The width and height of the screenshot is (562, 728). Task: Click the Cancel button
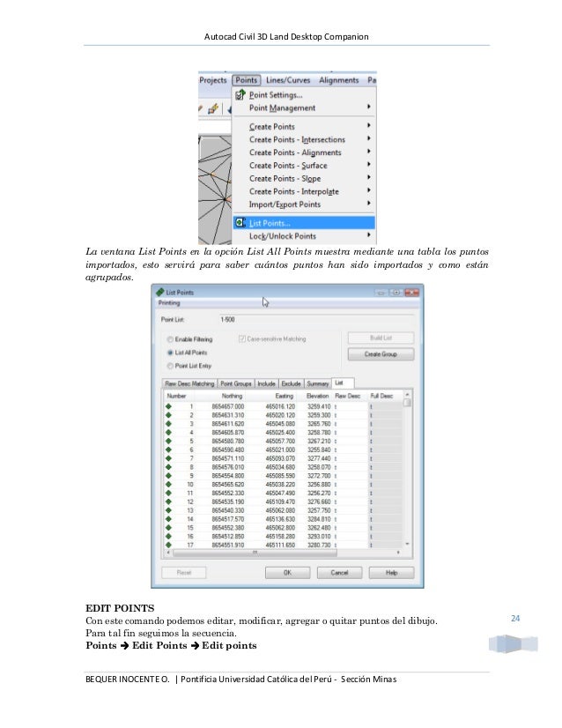point(339,573)
